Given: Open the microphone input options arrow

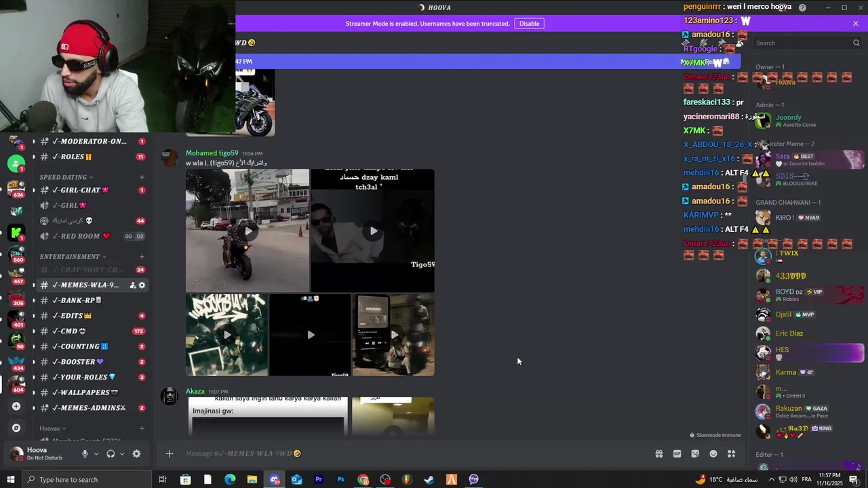Looking at the screenshot, I should click(x=96, y=454).
